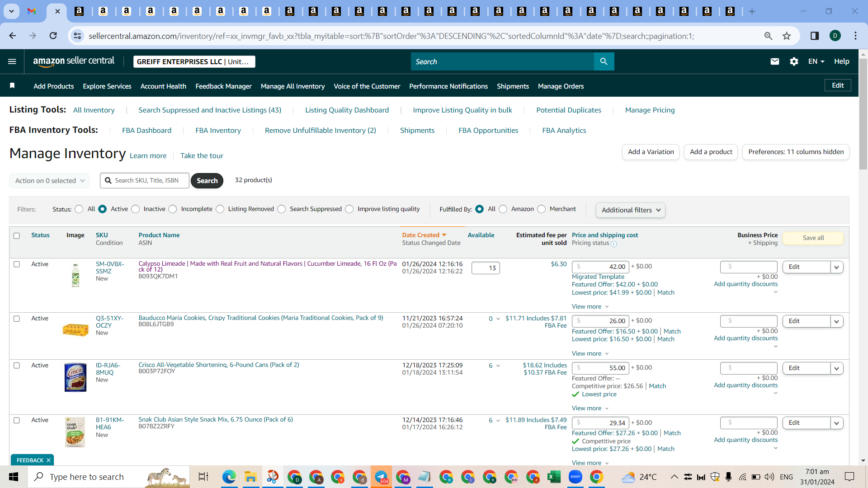
Task: Check the Calypso Limeade row checkbox
Action: [x=17, y=264]
